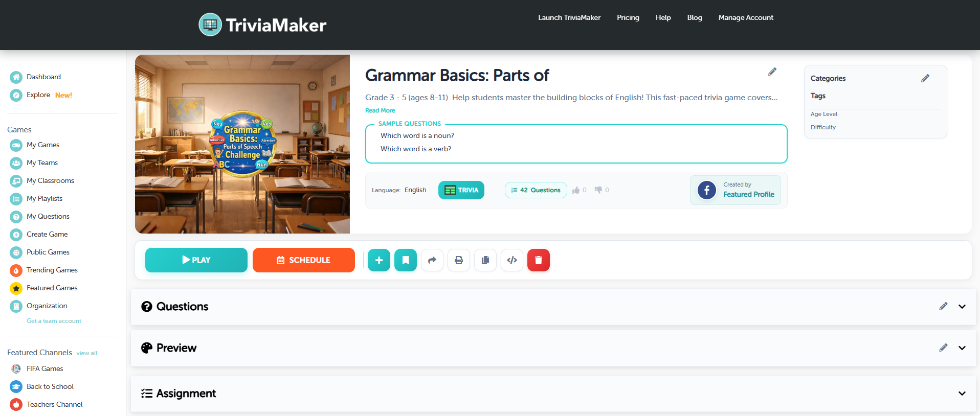Click the green add plus button

(x=379, y=260)
